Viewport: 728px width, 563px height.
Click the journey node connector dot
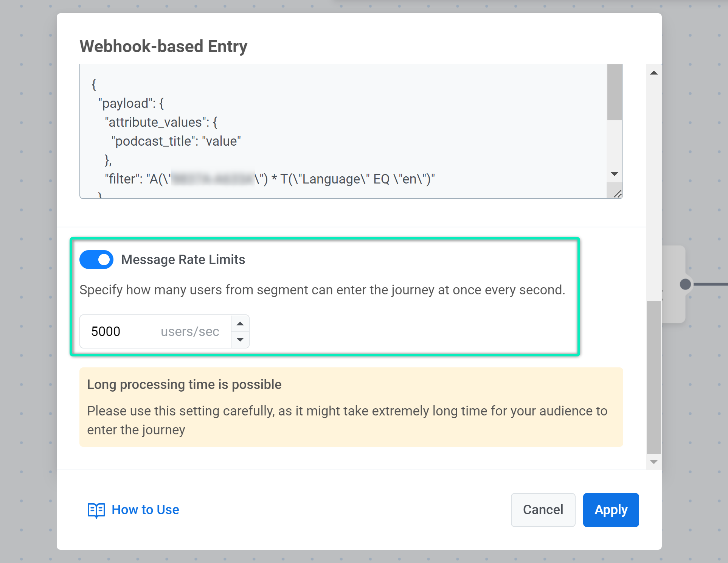click(685, 284)
